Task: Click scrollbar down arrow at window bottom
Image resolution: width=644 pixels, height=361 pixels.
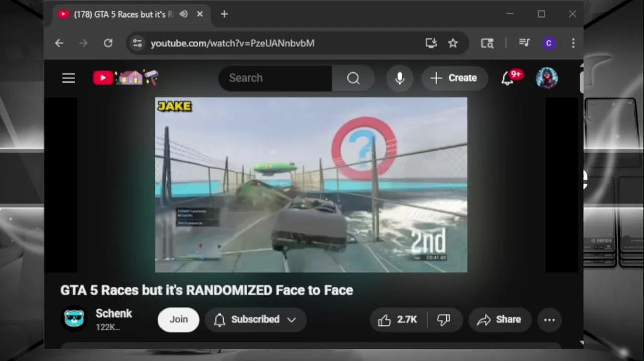Action: pyautogui.click(x=581, y=343)
